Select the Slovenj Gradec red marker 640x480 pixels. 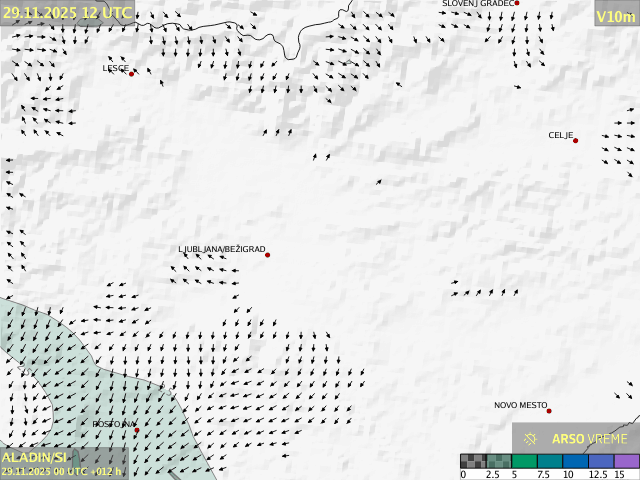point(517,4)
